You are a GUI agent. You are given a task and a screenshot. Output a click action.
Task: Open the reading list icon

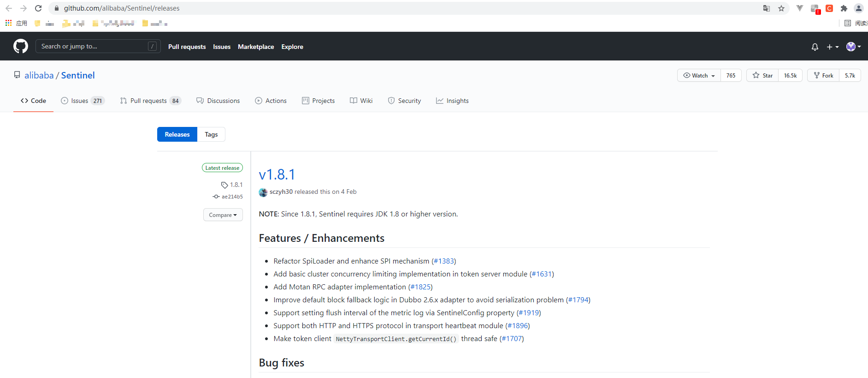coord(848,23)
